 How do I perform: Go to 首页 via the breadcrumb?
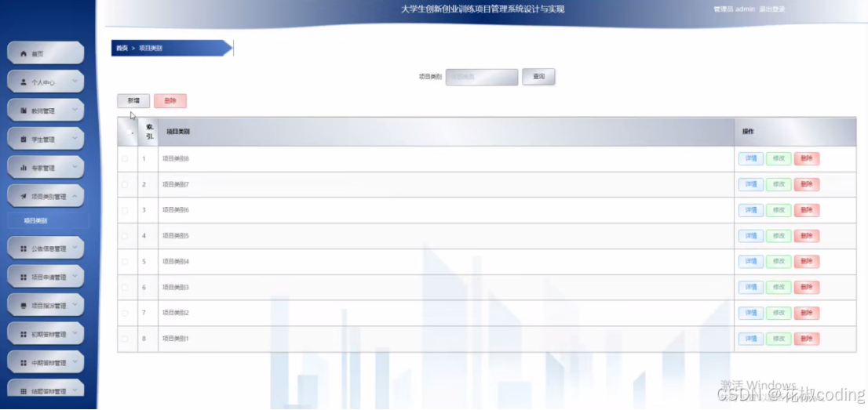(x=121, y=49)
